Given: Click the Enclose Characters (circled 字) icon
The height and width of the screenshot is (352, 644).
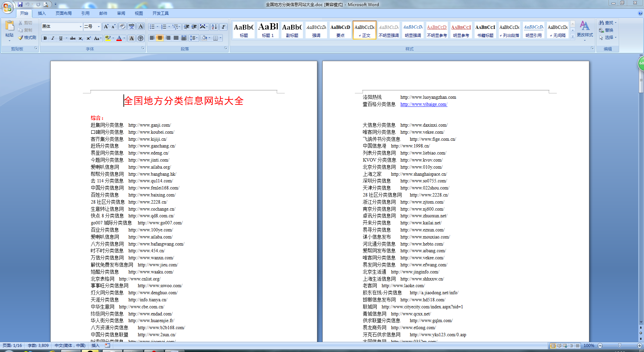Looking at the screenshot, I should pyautogui.click(x=141, y=38).
